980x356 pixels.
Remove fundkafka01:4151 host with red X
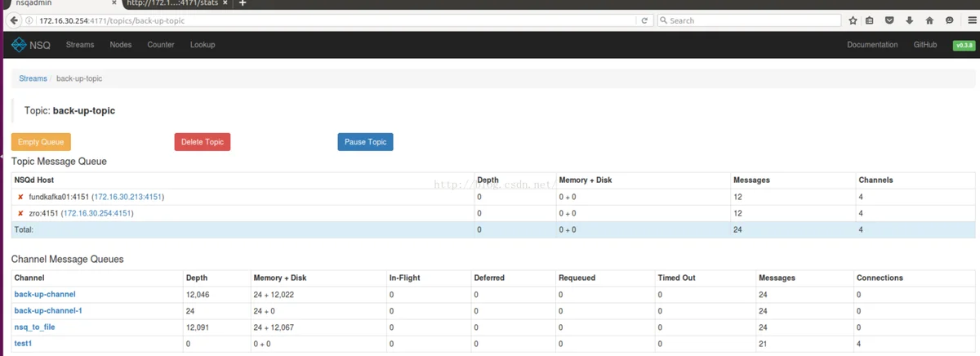coord(20,197)
